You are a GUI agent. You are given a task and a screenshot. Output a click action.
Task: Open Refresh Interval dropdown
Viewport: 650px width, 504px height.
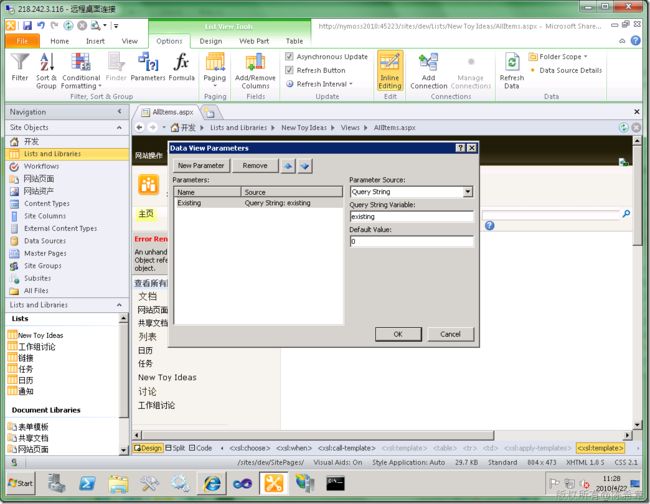(319, 84)
